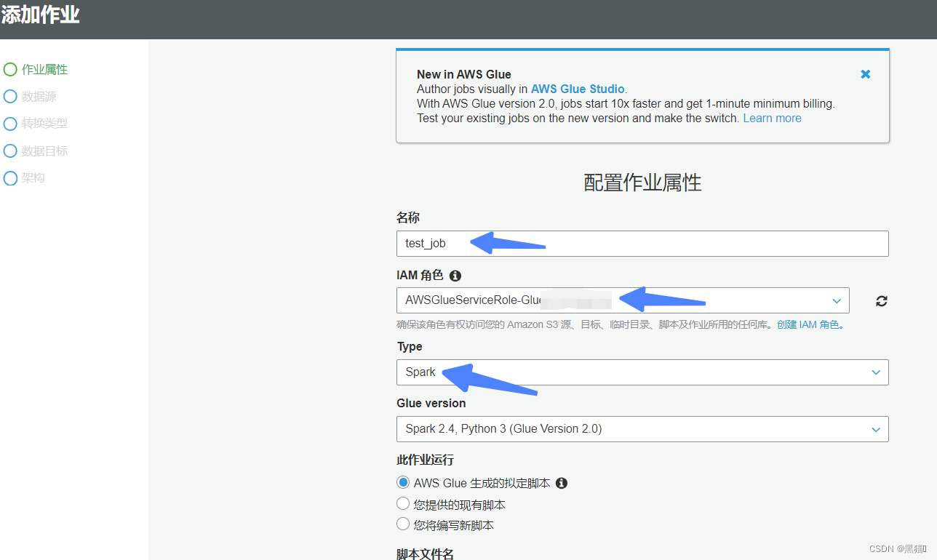Go to 架构 step
Screen dimensions: 937x560
(x=33, y=178)
